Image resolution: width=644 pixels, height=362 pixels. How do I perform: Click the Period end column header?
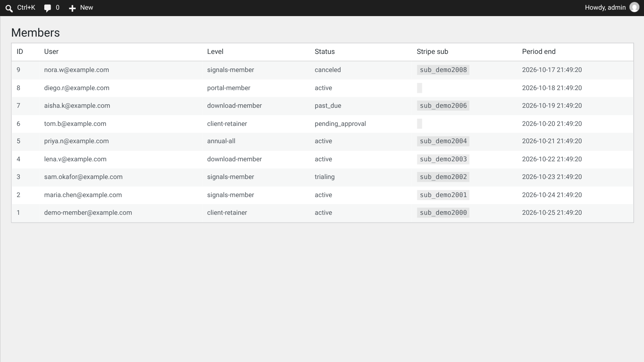539,51
